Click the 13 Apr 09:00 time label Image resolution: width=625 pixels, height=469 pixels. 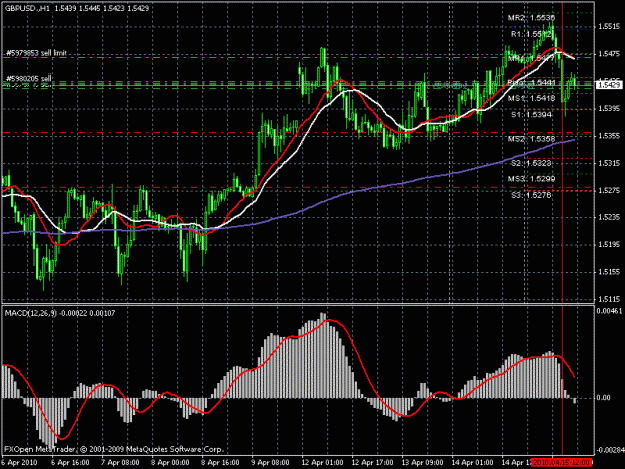point(422,463)
